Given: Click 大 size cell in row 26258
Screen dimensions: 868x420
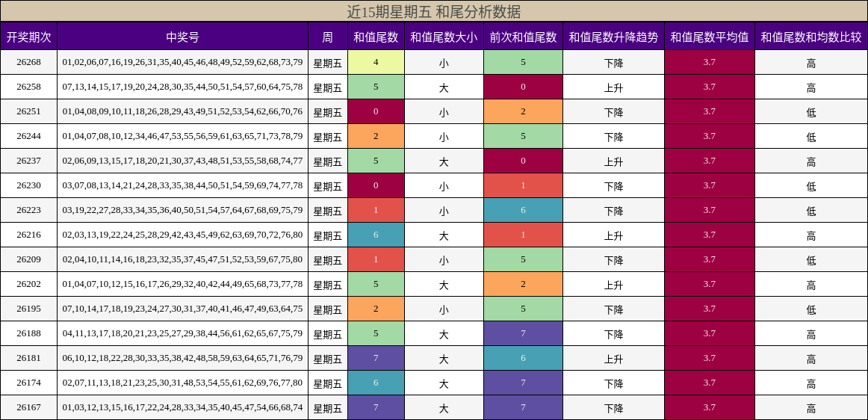Looking at the screenshot, I should point(444,87).
